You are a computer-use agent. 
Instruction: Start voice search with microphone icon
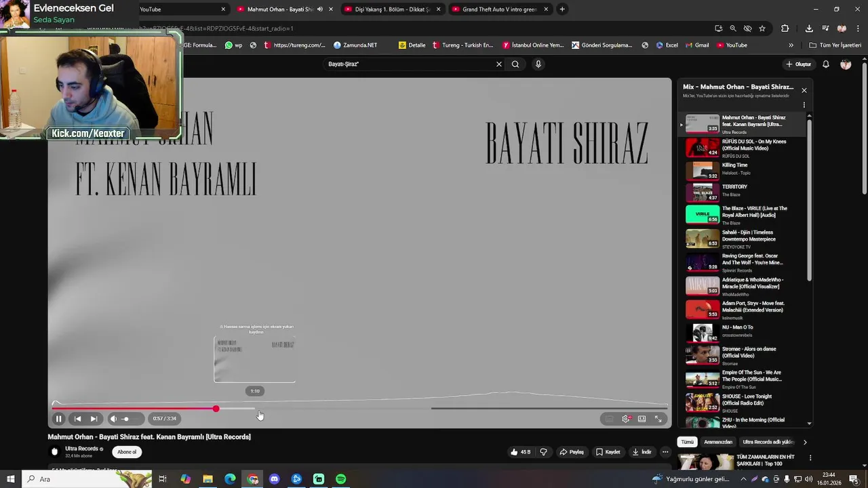click(x=538, y=64)
